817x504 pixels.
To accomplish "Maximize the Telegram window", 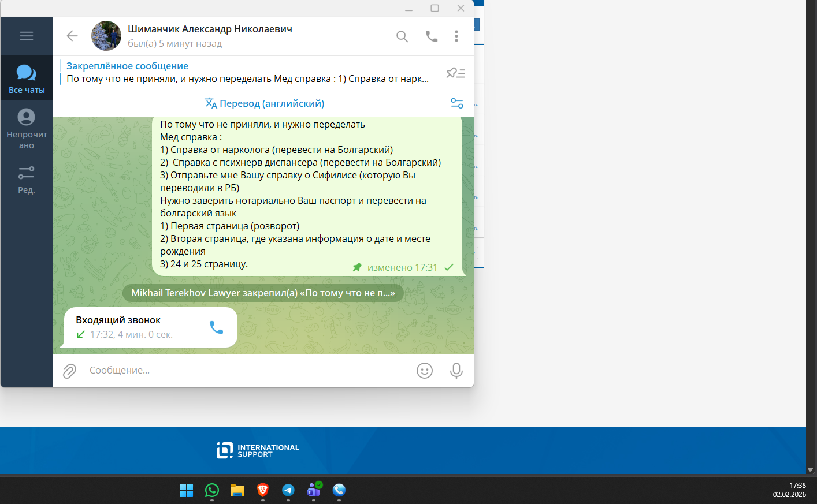I will (x=435, y=9).
